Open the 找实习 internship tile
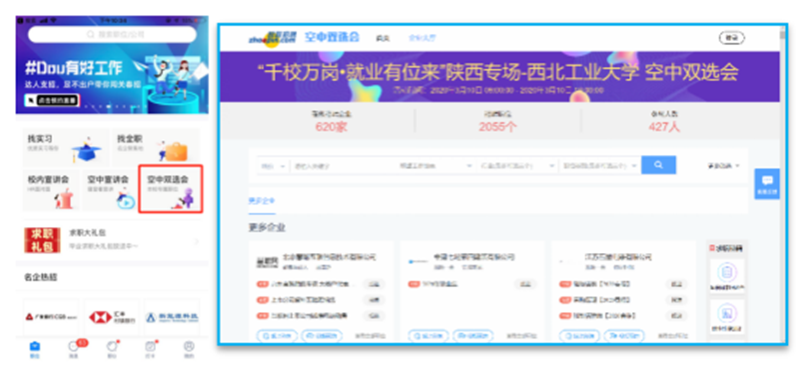This screenshot has width=800, height=369. click(65, 147)
